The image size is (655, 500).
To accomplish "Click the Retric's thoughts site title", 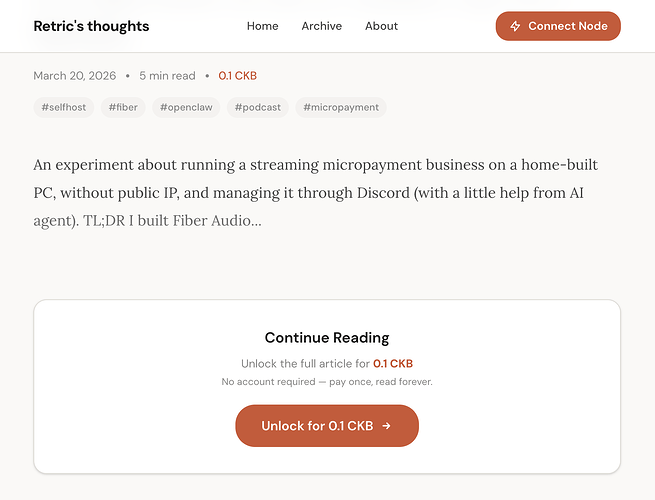I will coord(91,26).
